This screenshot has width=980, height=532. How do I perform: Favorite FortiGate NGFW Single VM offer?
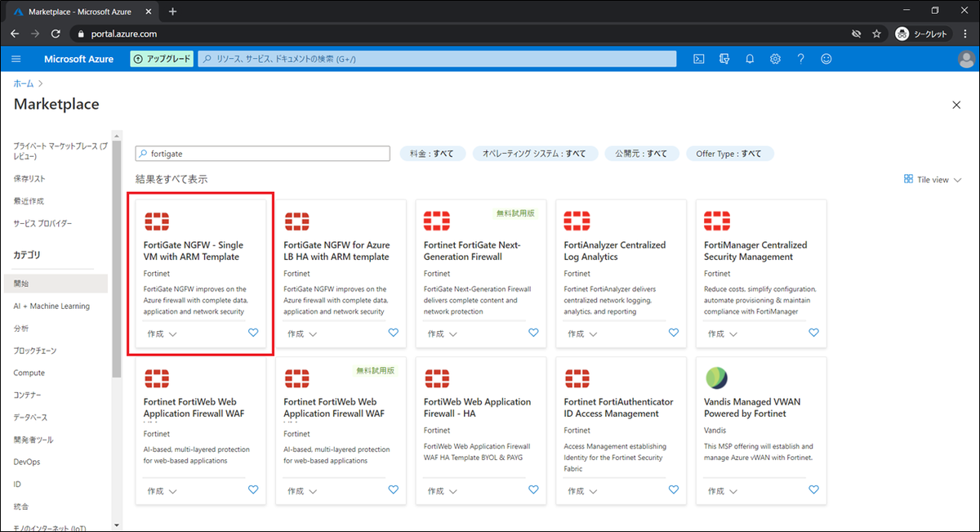253,333
